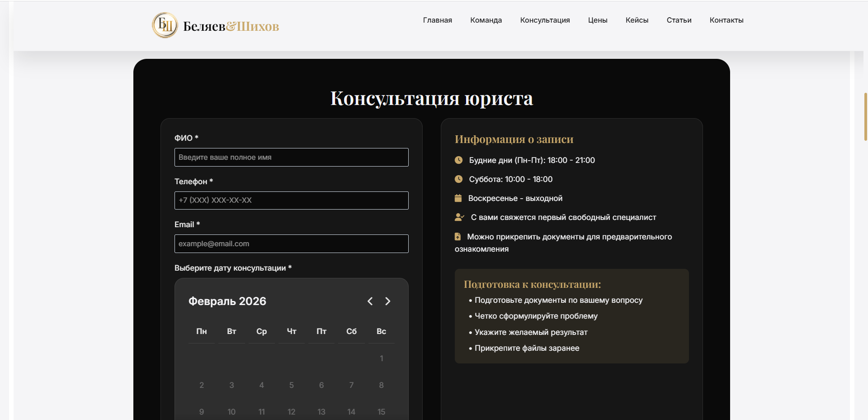This screenshot has height=420, width=868.
Task: Focus the Телефон phone number field
Action: click(x=292, y=200)
